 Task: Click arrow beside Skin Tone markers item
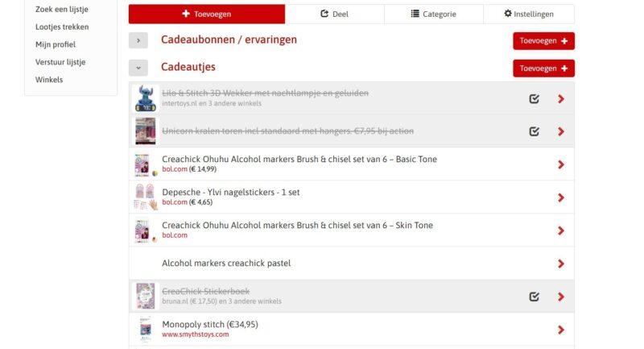click(x=561, y=231)
